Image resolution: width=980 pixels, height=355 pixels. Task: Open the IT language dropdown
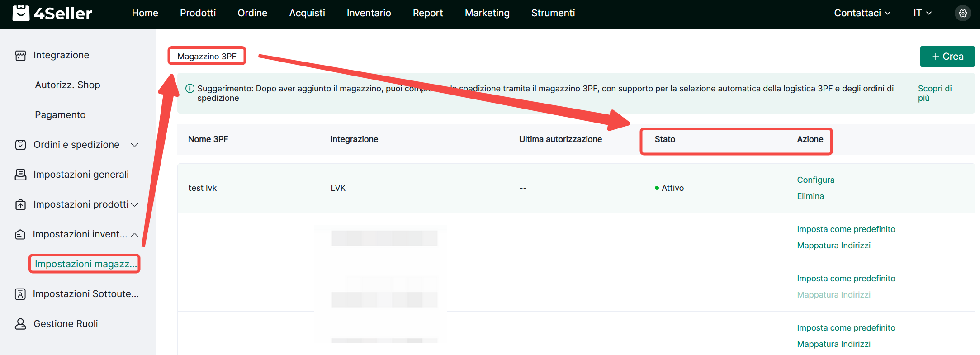pos(922,13)
